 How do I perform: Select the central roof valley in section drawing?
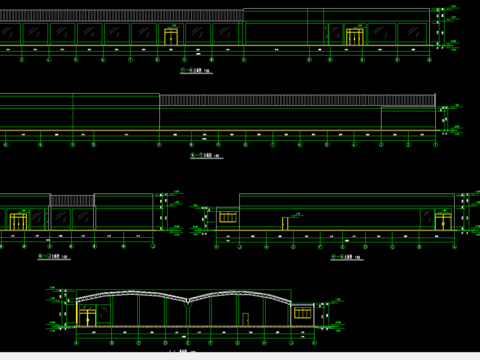point(188,301)
